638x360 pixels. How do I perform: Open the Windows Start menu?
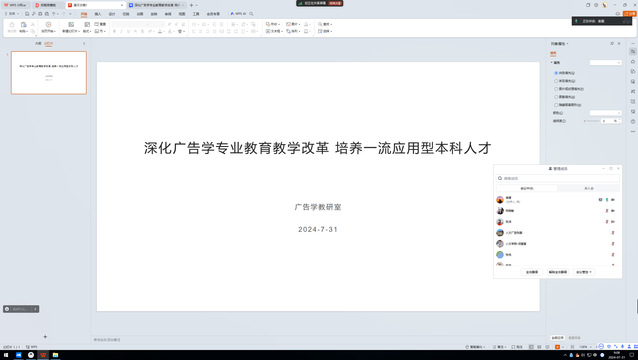click(x=6, y=355)
